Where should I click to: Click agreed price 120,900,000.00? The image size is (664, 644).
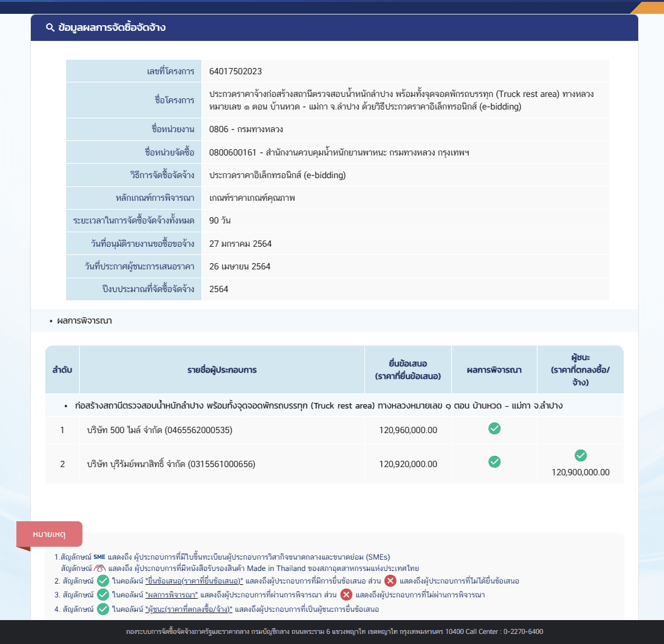(580, 472)
